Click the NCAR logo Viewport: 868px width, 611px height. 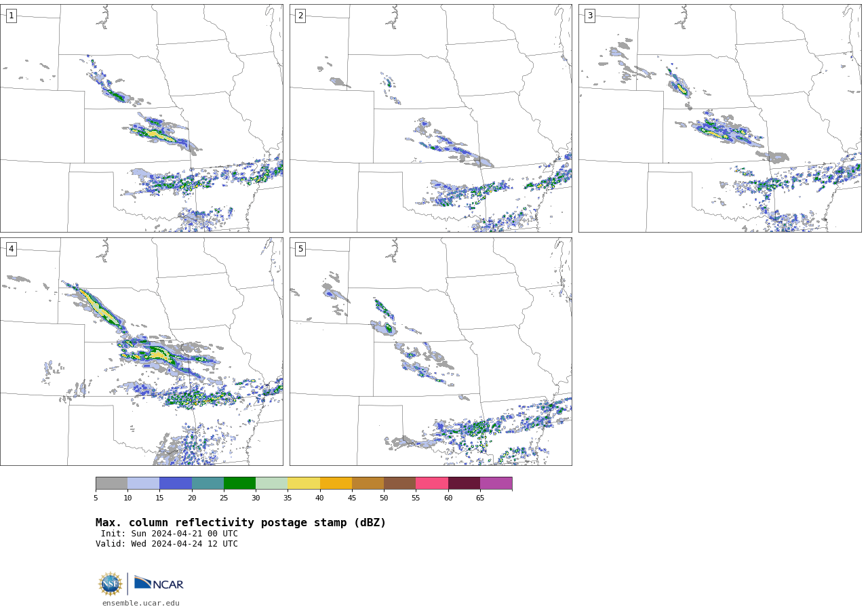point(159,583)
